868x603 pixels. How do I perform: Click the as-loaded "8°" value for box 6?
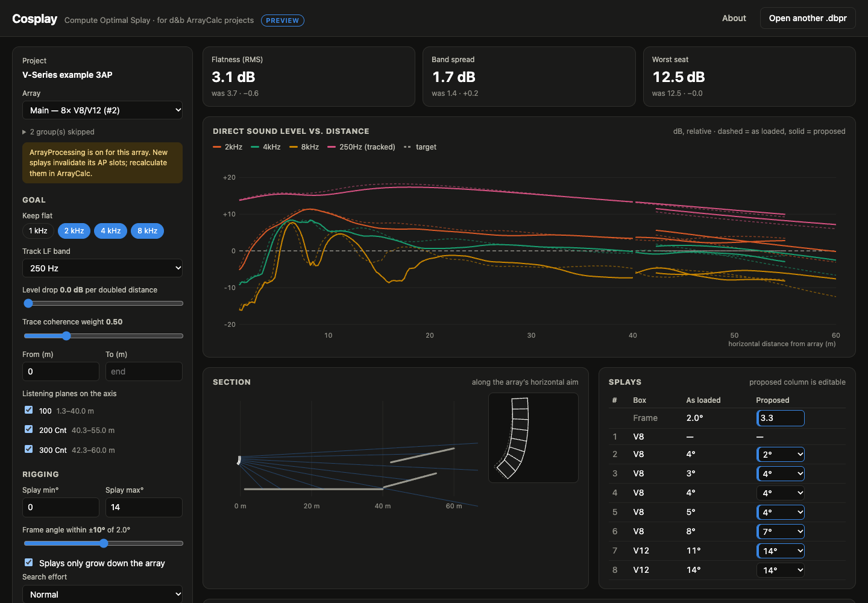point(691,531)
